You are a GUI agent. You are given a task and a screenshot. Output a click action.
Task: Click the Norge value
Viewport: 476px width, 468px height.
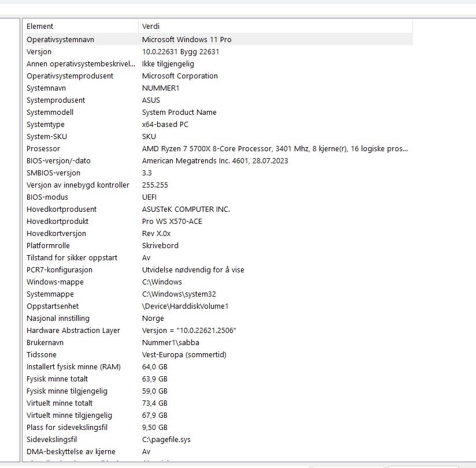[153, 319]
